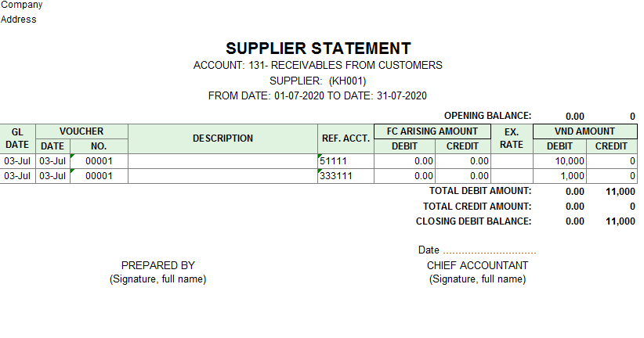Viewport: 644px width, 338px height.
Task: Select the CHIEF ACCOUNTANT heading
Action: pyautogui.click(x=477, y=265)
